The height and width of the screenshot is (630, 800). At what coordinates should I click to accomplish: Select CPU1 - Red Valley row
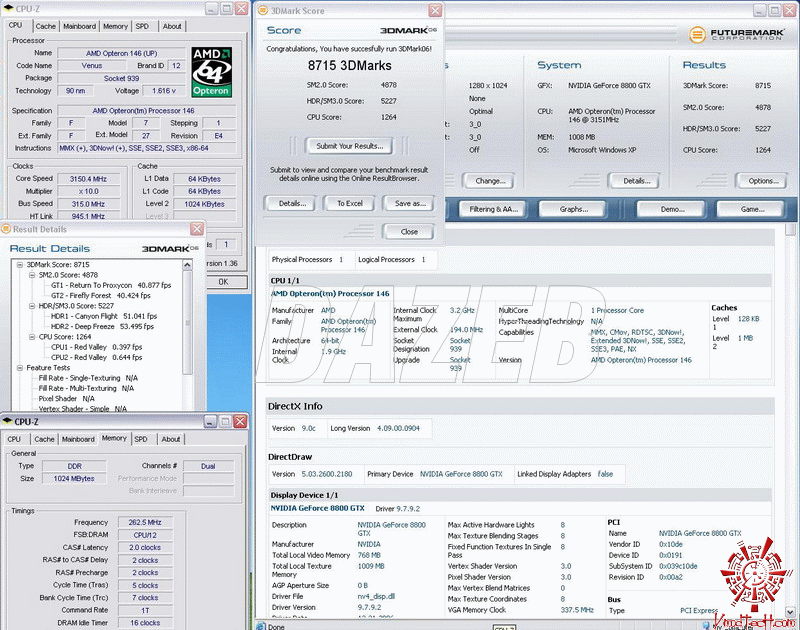click(x=96, y=347)
